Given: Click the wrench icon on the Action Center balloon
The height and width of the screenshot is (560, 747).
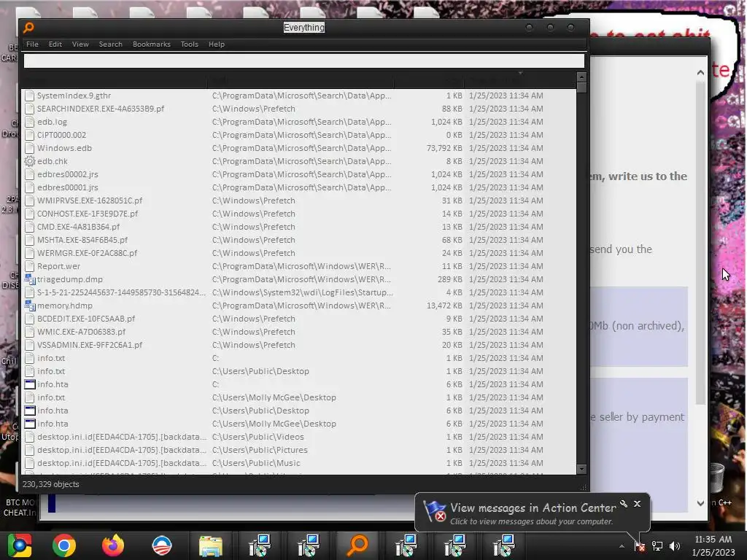Looking at the screenshot, I should click(623, 504).
